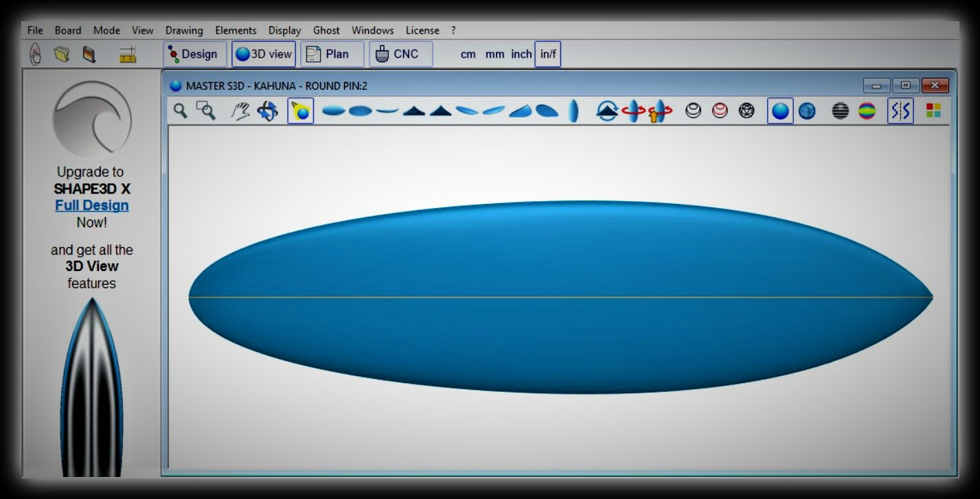The image size is (980, 499).
Task: Open the View menu
Action: (x=143, y=30)
